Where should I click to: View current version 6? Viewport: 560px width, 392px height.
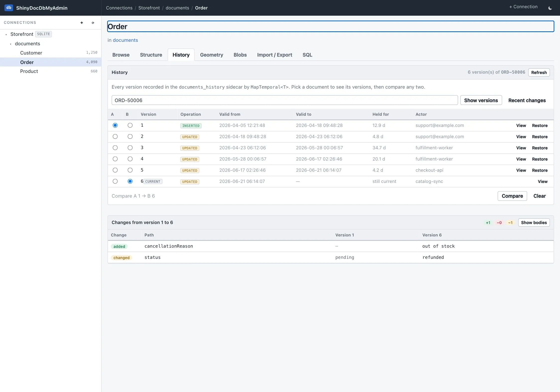click(x=543, y=181)
